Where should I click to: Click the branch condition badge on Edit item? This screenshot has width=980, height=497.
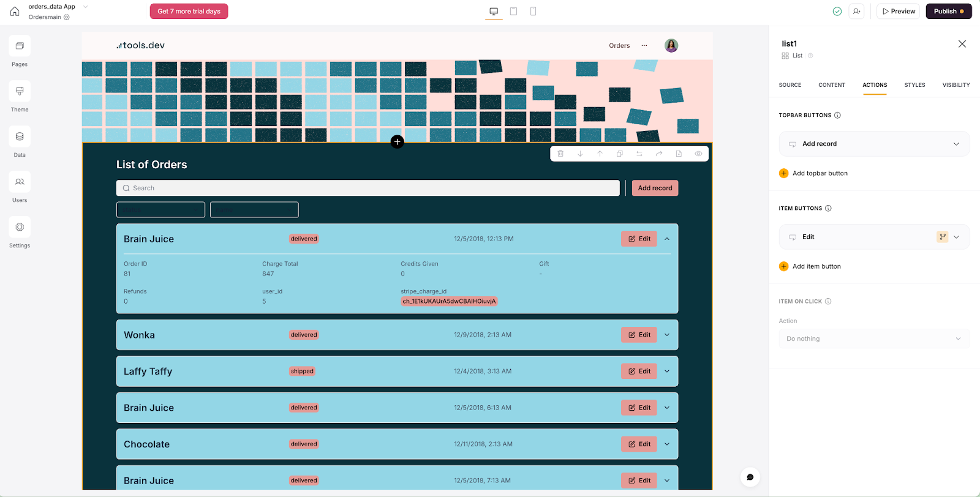click(x=943, y=237)
